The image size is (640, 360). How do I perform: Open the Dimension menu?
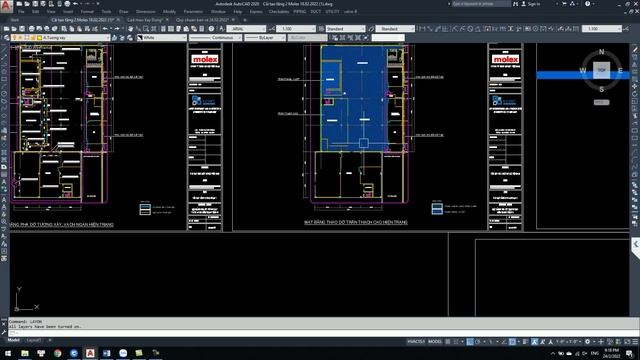point(146,12)
